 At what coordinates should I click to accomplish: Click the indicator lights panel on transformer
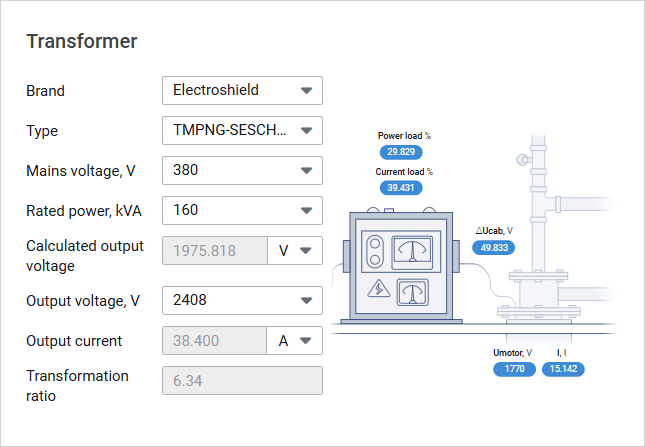(x=376, y=250)
